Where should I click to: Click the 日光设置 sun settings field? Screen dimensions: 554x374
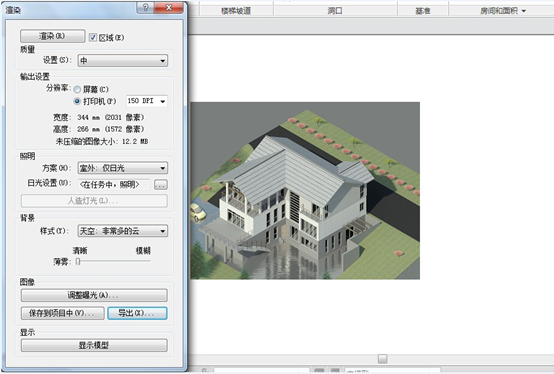tap(114, 184)
